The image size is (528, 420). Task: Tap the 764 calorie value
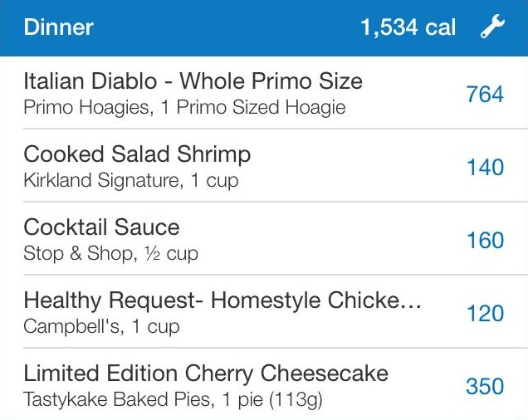[x=485, y=95]
